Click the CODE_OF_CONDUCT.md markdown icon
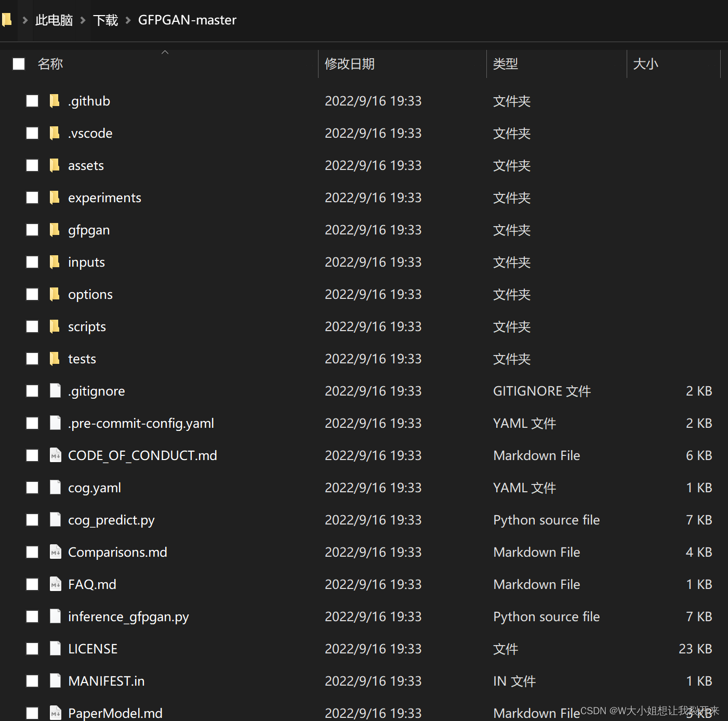728x721 pixels. (x=55, y=455)
